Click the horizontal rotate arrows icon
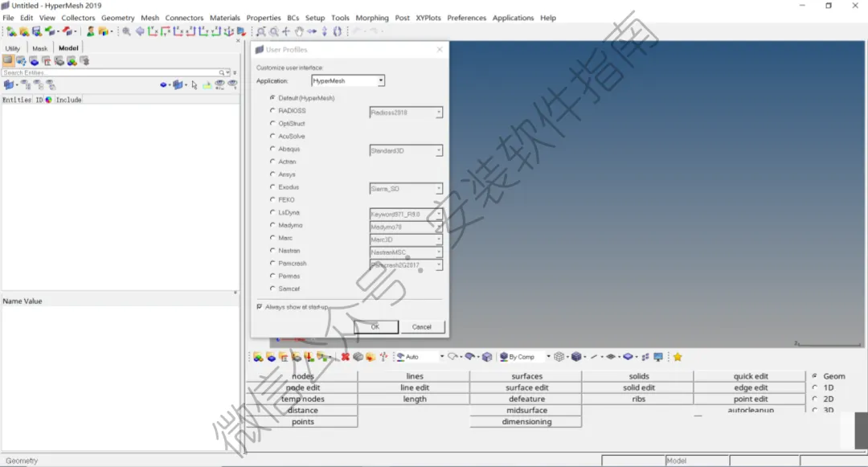Viewport: 868px width, 467px height. click(312, 31)
